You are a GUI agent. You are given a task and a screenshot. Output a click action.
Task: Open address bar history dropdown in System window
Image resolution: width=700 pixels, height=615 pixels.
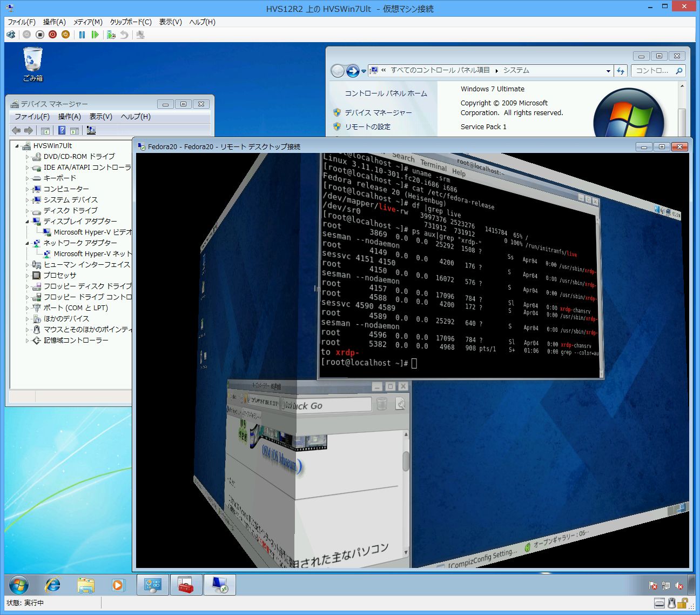(x=608, y=71)
